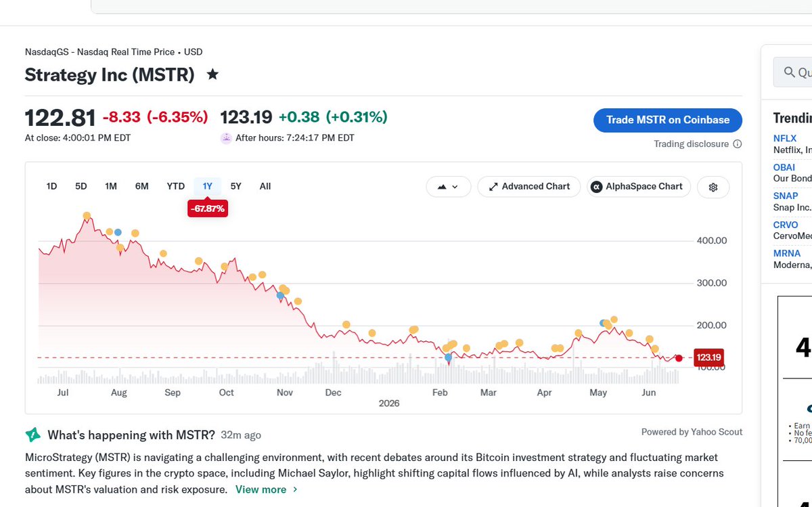Click the red current price dot
This screenshot has width=812, height=507.
[679, 358]
